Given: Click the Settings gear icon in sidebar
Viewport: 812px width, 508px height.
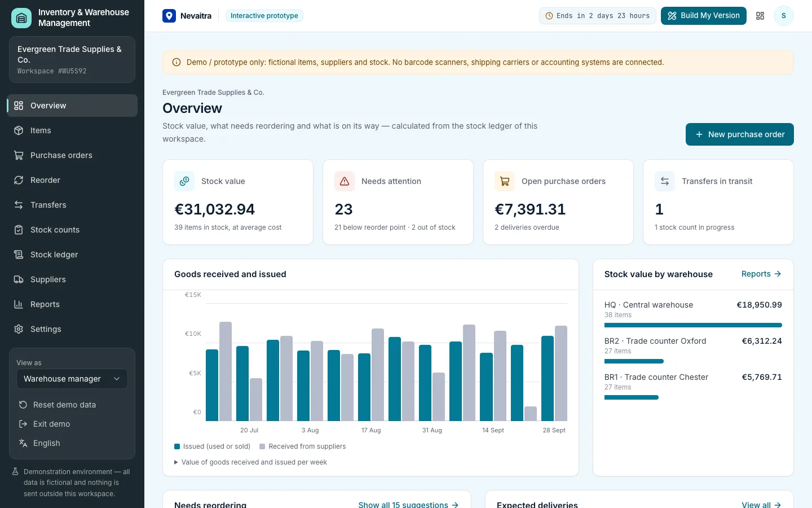Looking at the screenshot, I should (x=19, y=329).
